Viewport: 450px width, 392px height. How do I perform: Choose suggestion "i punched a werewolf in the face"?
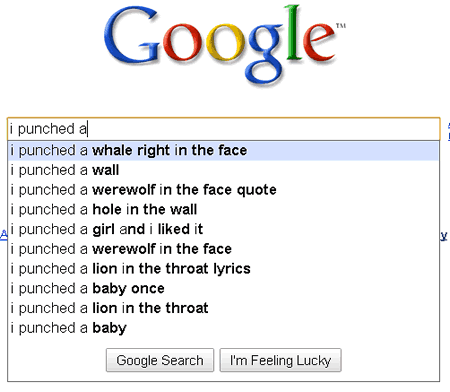coord(223,249)
